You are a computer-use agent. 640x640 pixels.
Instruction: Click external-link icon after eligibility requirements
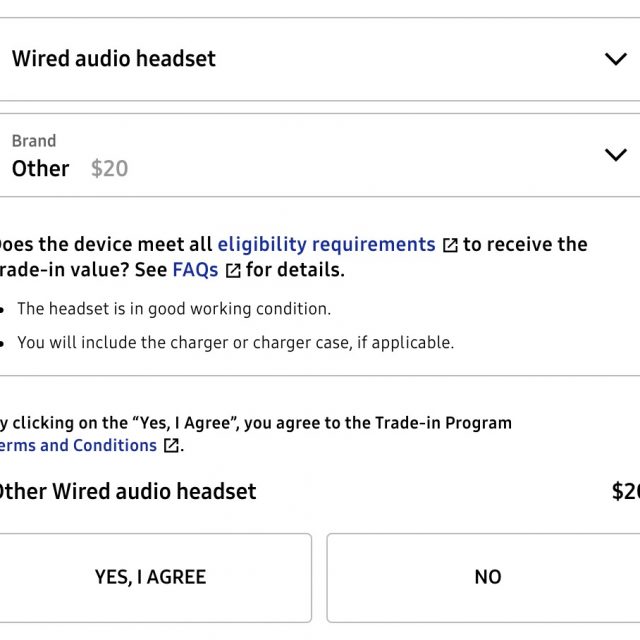point(450,246)
